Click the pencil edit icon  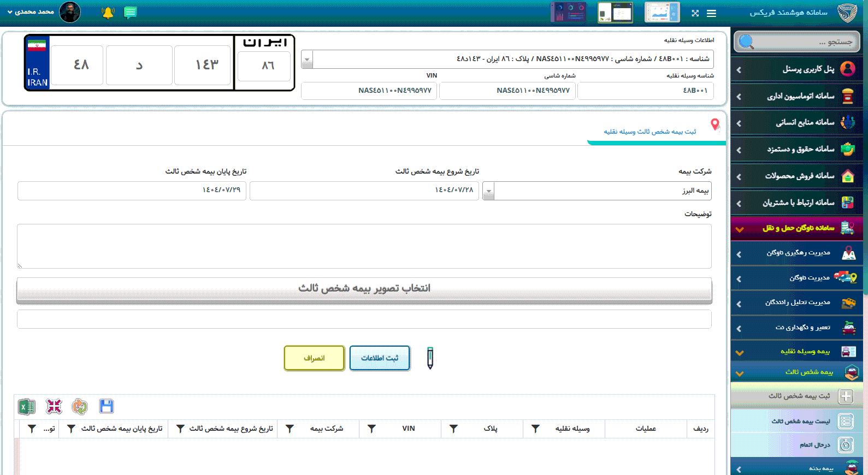click(x=430, y=358)
